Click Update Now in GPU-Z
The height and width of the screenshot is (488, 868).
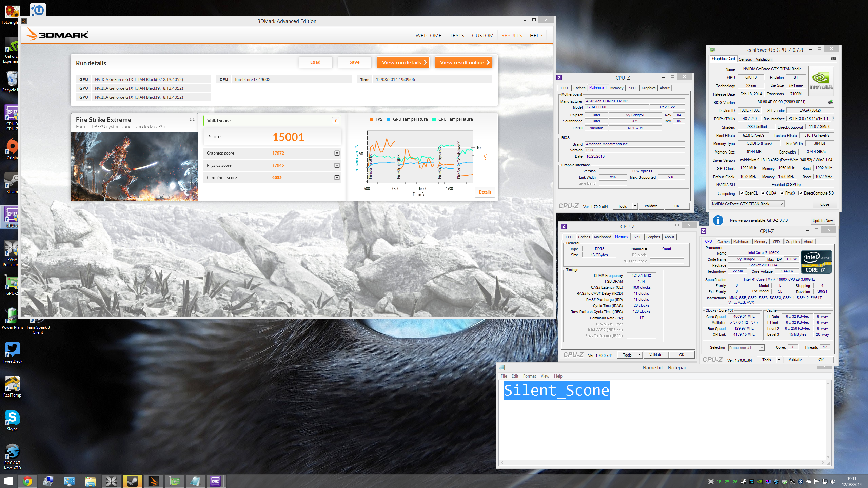click(x=823, y=220)
